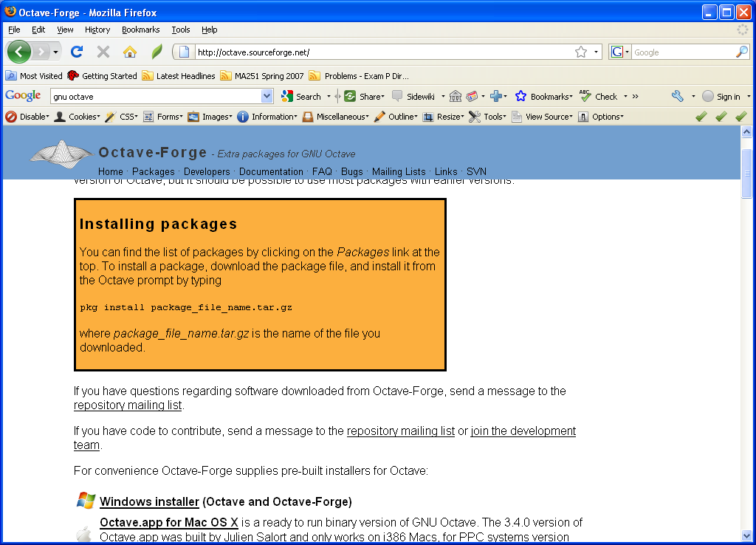Screen dimensions: 756x545
Task: Open the Bookmarks menu in menu bar
Action: tap(141, 30)
